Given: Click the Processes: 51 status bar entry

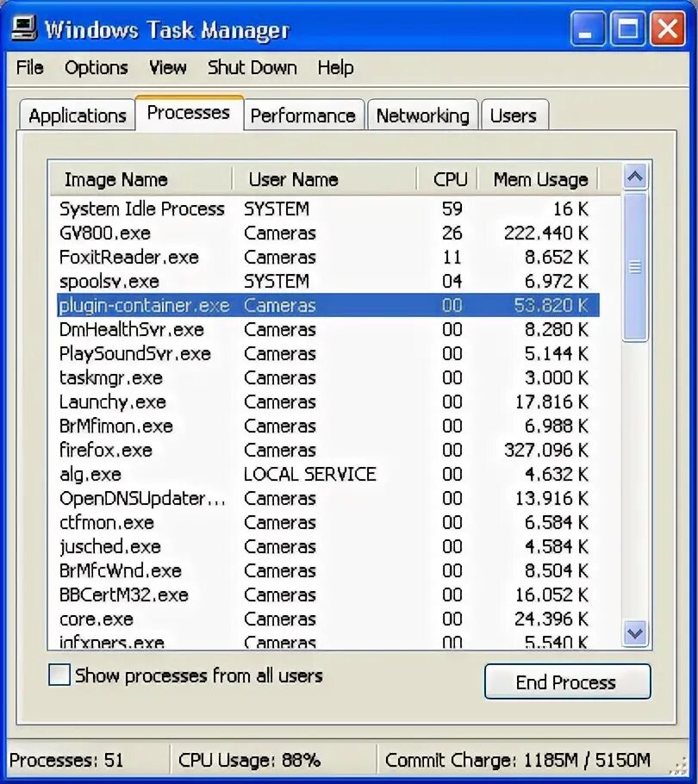Looking at the screenshot, I should (66, 760).
